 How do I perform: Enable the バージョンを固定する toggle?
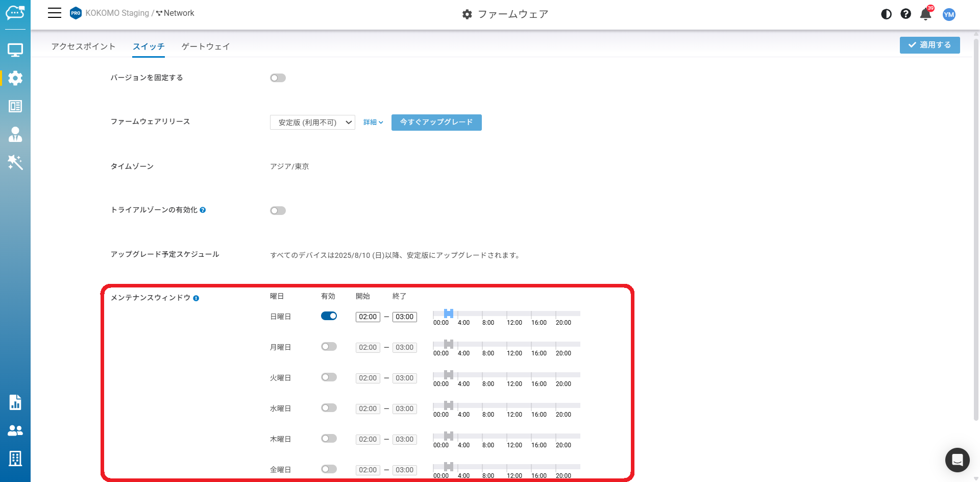tap(278, 78)
